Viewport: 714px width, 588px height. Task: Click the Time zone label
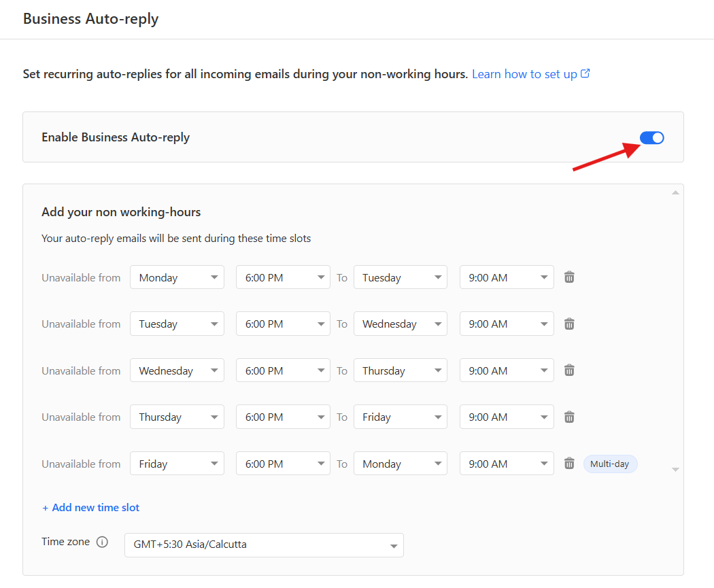coord(65,542)
